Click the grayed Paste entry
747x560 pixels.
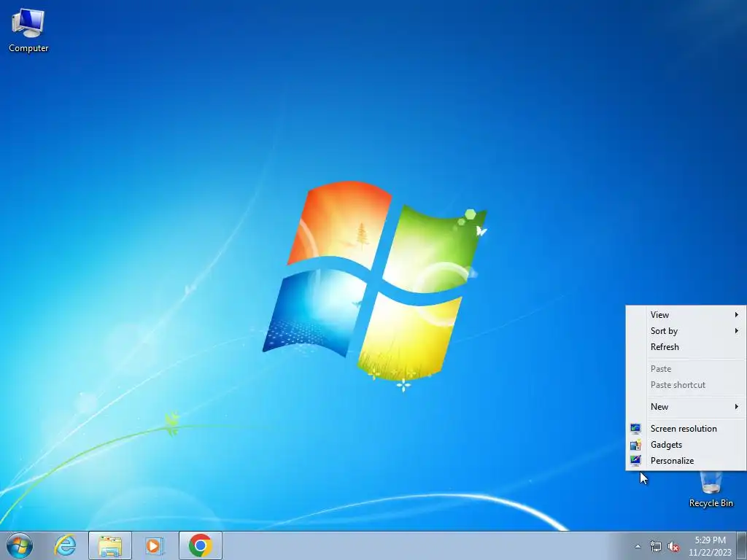686,369
